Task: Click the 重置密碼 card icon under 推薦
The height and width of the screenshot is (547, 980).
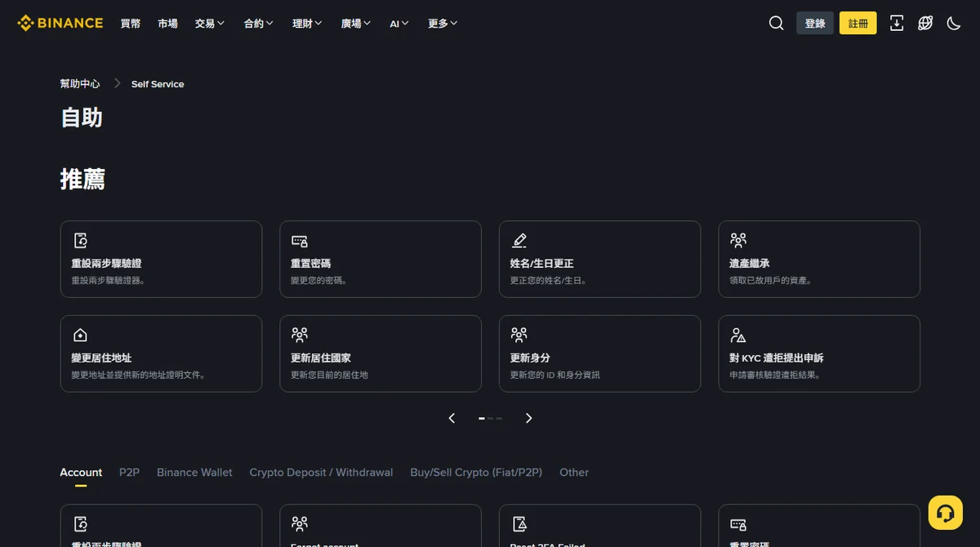Action: tap(300, 240)
